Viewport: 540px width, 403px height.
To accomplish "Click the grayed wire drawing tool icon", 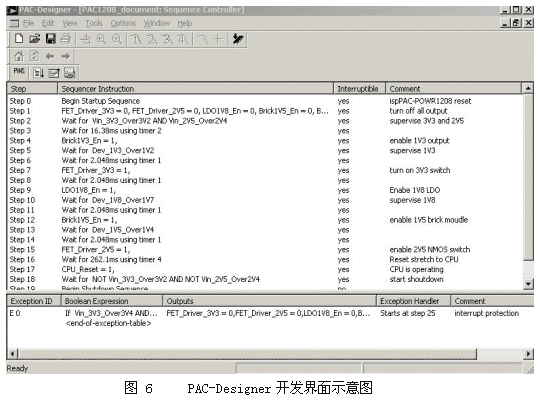I will point(203,39).
